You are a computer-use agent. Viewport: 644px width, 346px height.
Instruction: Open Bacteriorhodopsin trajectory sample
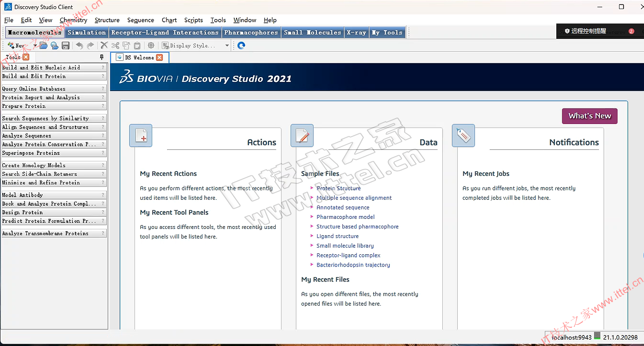pyautogui.click(x=353, y=265)
